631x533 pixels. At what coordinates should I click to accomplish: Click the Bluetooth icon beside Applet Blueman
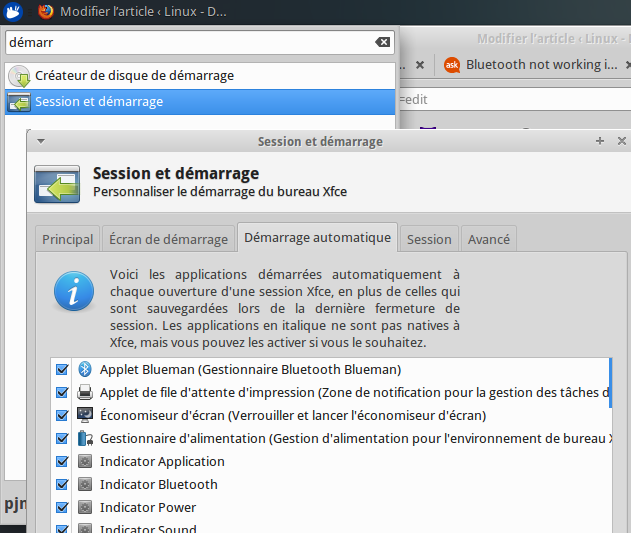coord(85,369)
